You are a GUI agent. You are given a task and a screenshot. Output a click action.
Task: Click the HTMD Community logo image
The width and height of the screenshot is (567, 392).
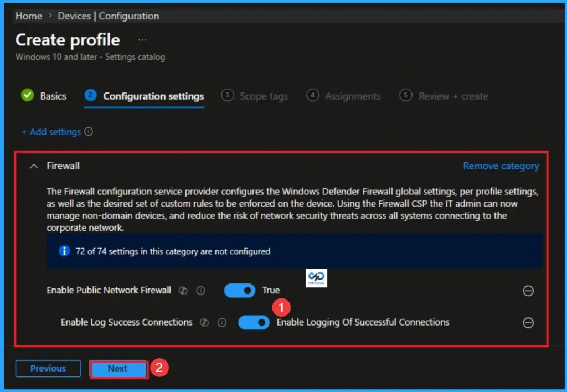316,278
